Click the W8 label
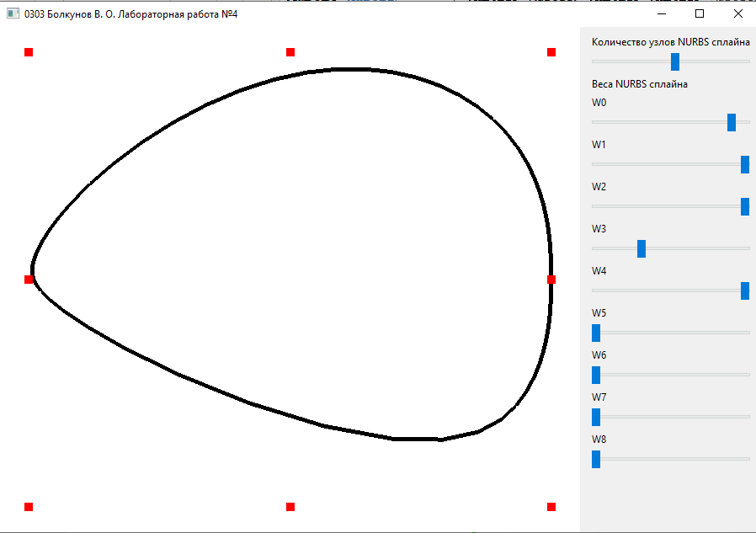Image resolution: width=756 pixels, height=533 pixels. pyautogui.click(x=599, y=440)
